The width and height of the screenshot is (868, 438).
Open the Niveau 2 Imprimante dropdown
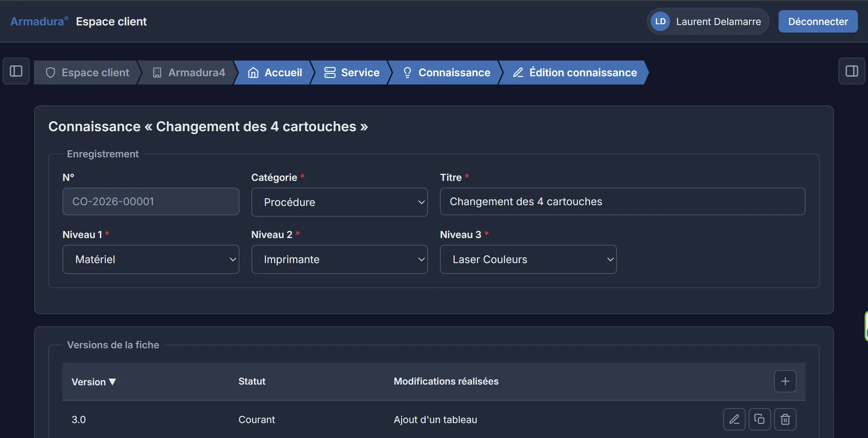[339, 259]
